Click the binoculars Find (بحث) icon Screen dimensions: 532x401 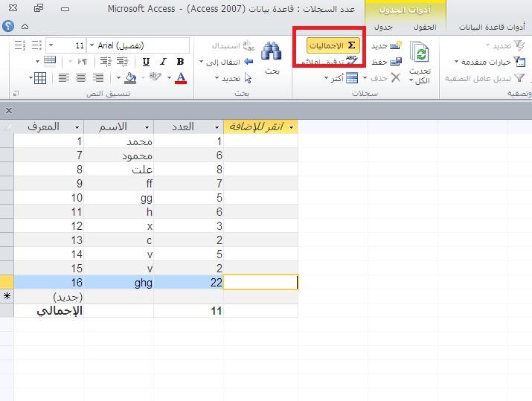click(272, 53)
